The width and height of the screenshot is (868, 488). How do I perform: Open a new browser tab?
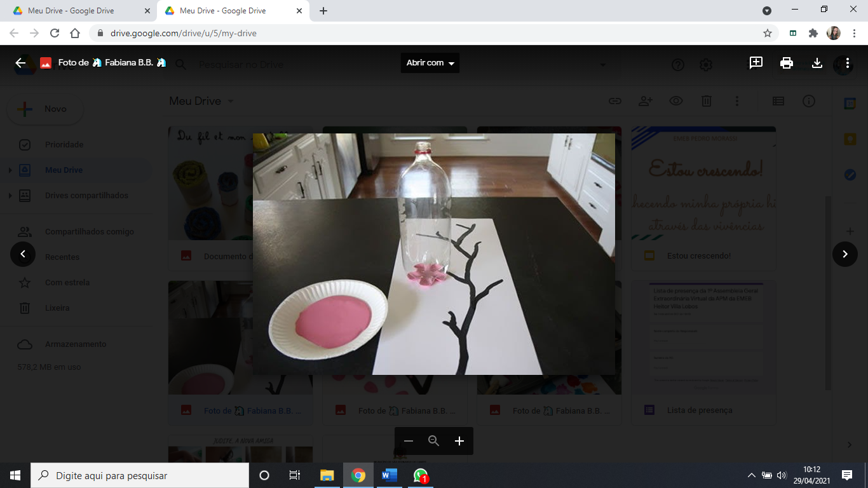tap(323, 11)
